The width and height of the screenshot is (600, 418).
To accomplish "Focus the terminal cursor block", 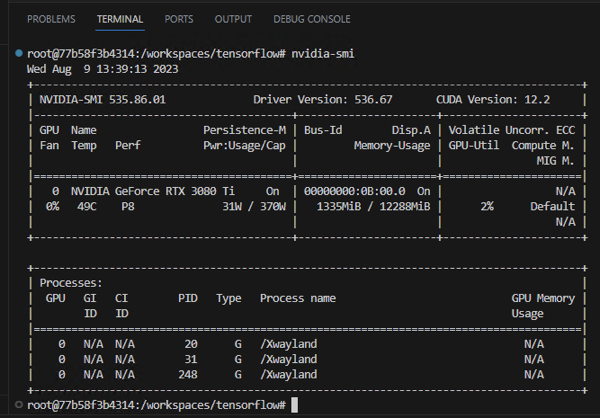I will pos(294,405).
